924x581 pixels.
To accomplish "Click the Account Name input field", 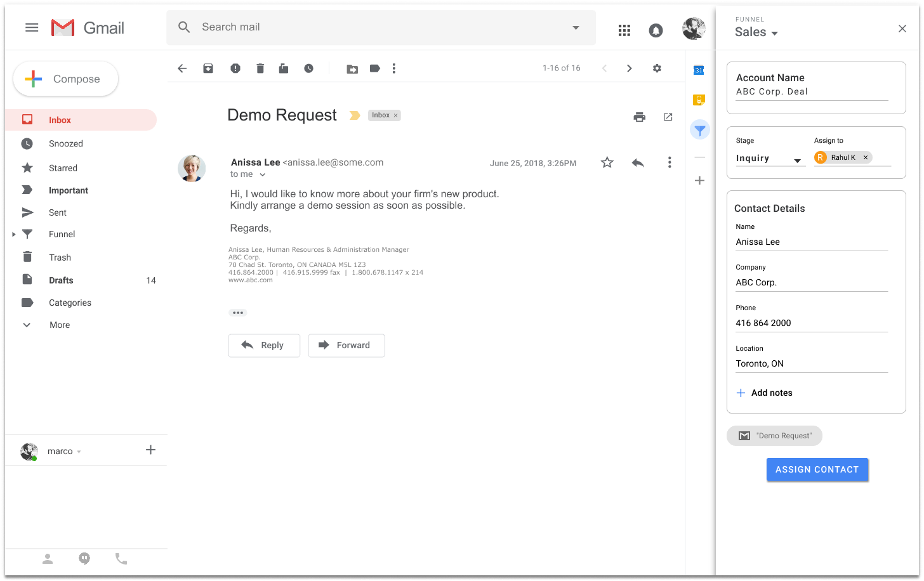I will point(811,92).
